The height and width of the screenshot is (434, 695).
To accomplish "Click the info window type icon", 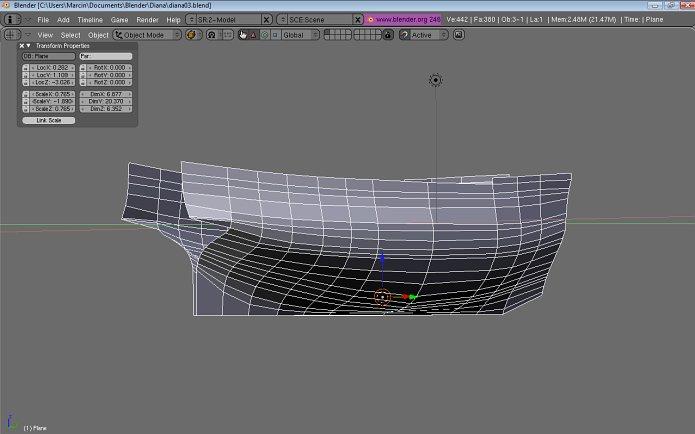I will (12, 20).
